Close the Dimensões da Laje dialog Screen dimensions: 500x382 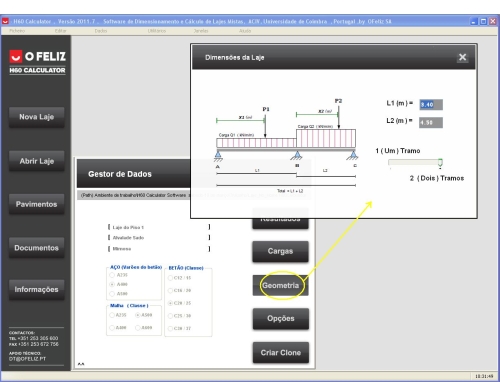click(462, 57)
